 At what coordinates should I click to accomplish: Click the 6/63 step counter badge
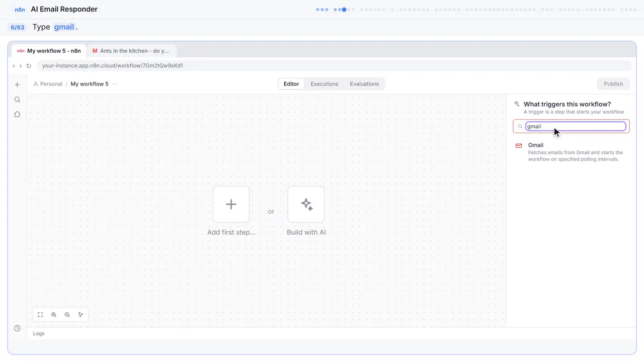18,27
